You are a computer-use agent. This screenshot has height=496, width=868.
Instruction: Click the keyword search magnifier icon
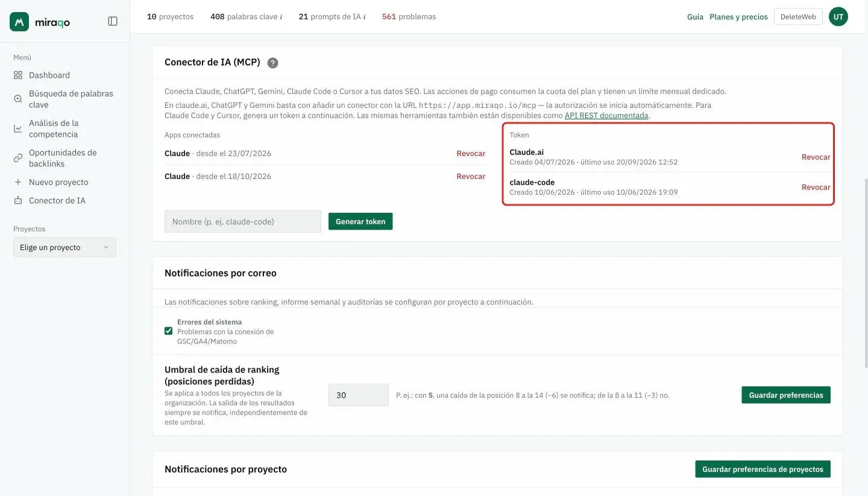18,99
